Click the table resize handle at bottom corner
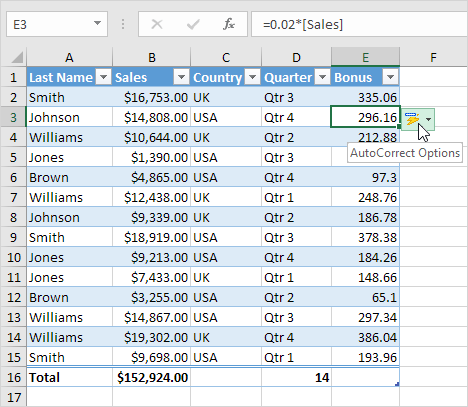Viewport: 468px width, 407px height. pyautogui.click(x=397, y=384)
